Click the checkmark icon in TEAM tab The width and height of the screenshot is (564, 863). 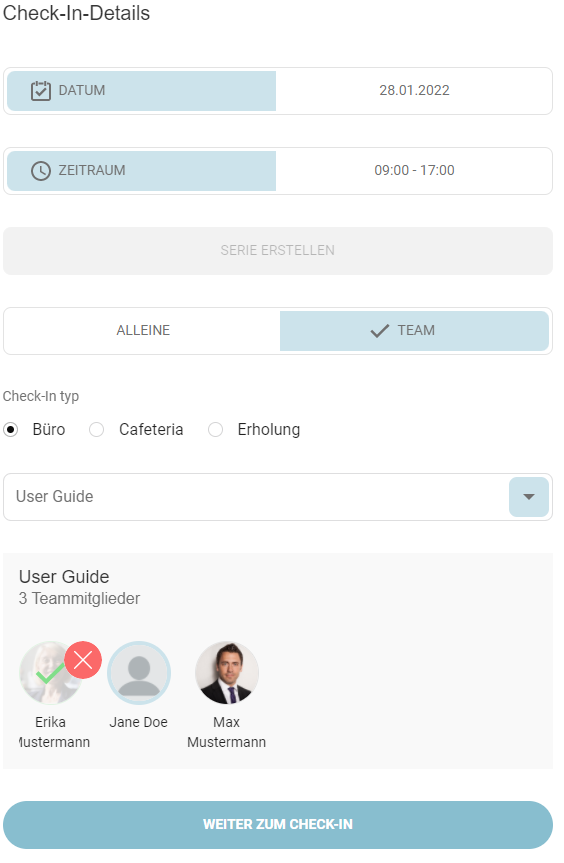[380, 331]
